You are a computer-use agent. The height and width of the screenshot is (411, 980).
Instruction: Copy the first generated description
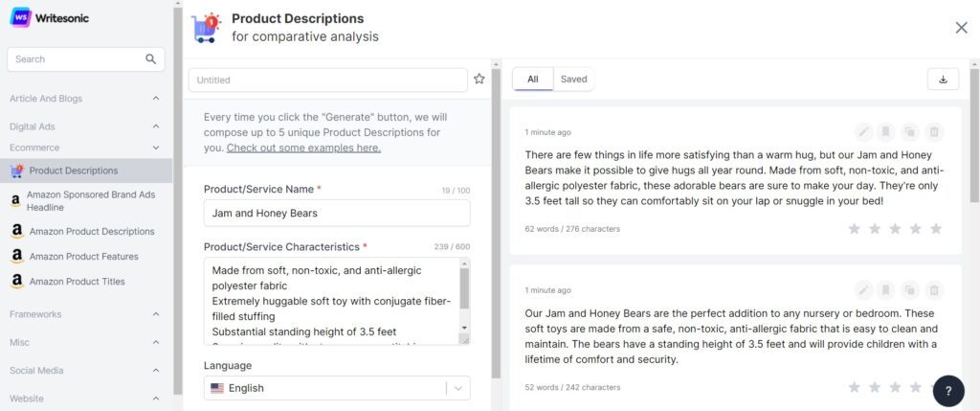pyautogui.click(x=910, y=132)
